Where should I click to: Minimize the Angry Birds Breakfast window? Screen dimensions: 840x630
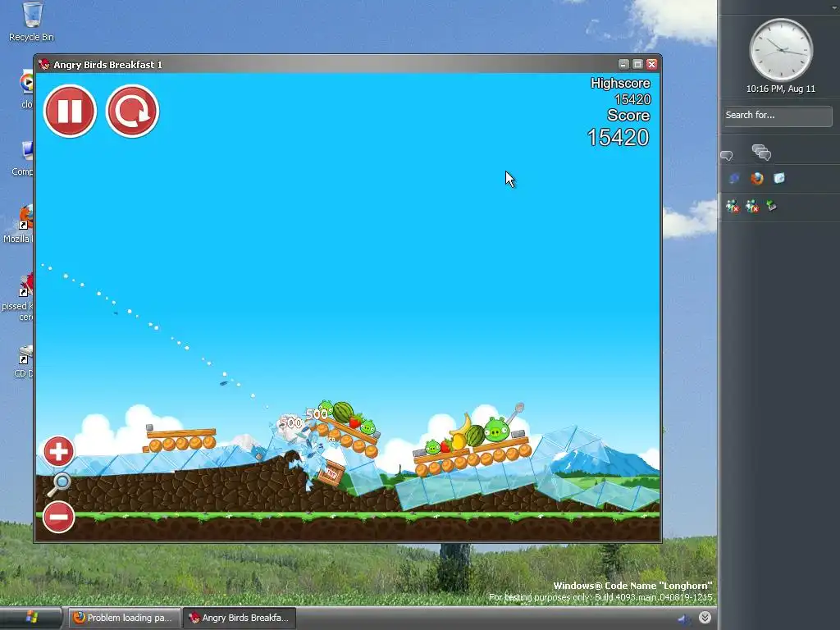click(623, 64)
